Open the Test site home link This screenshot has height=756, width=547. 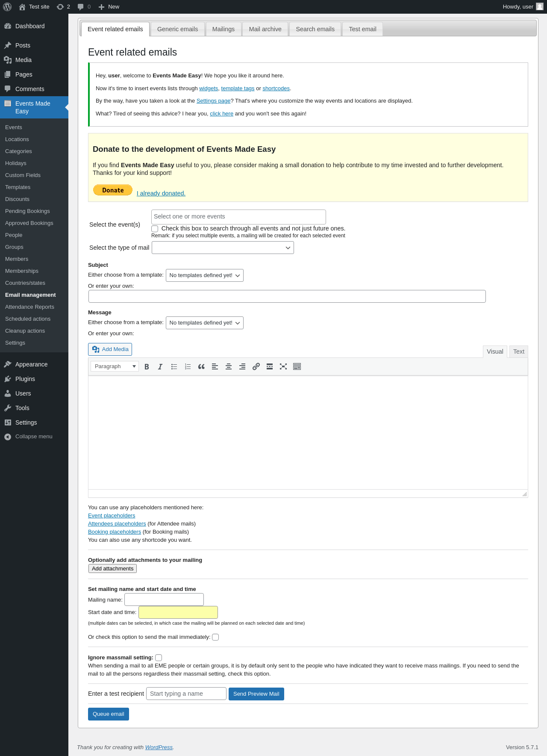coord(34,7)
